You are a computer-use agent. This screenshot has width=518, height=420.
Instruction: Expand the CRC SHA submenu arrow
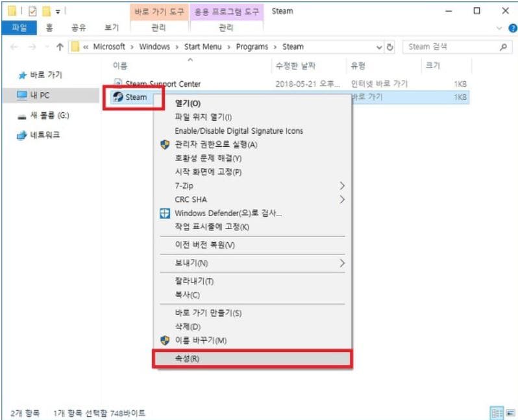[x=342, y=199]
